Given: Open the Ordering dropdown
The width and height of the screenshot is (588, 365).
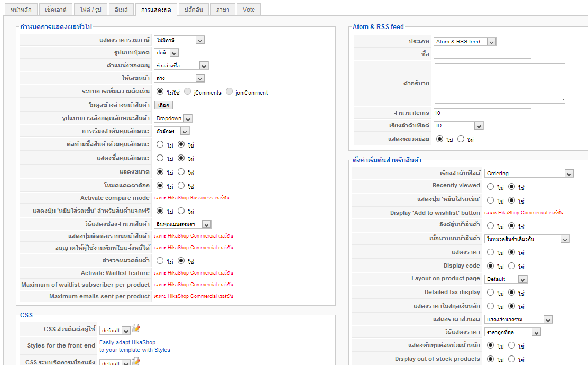Looking at the screenshot, I should point(529,174).
